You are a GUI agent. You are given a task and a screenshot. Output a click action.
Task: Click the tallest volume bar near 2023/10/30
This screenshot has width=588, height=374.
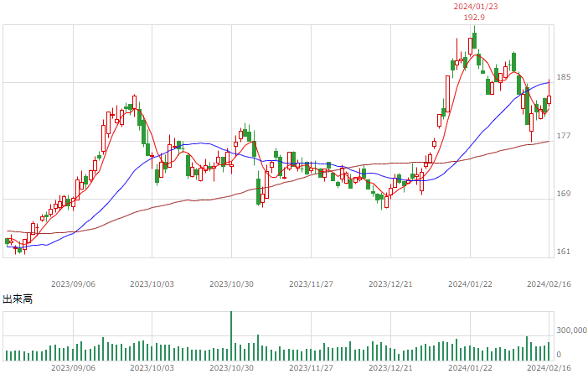click(231, 335)
